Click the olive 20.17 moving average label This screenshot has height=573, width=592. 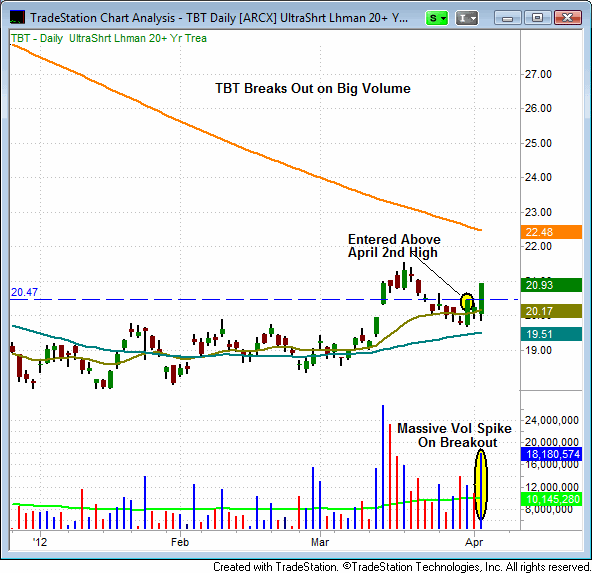pyautogui.click(x=551, y=311)
